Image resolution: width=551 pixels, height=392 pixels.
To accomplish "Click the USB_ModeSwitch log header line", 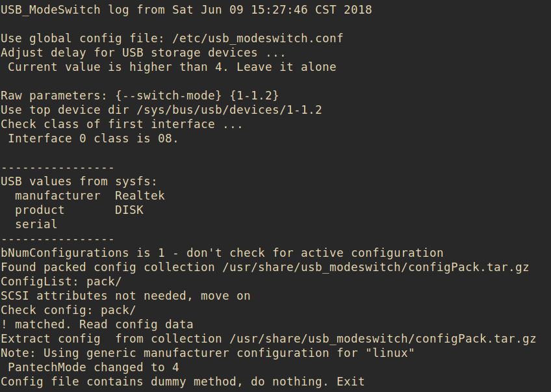I will [x=186, y=10].
